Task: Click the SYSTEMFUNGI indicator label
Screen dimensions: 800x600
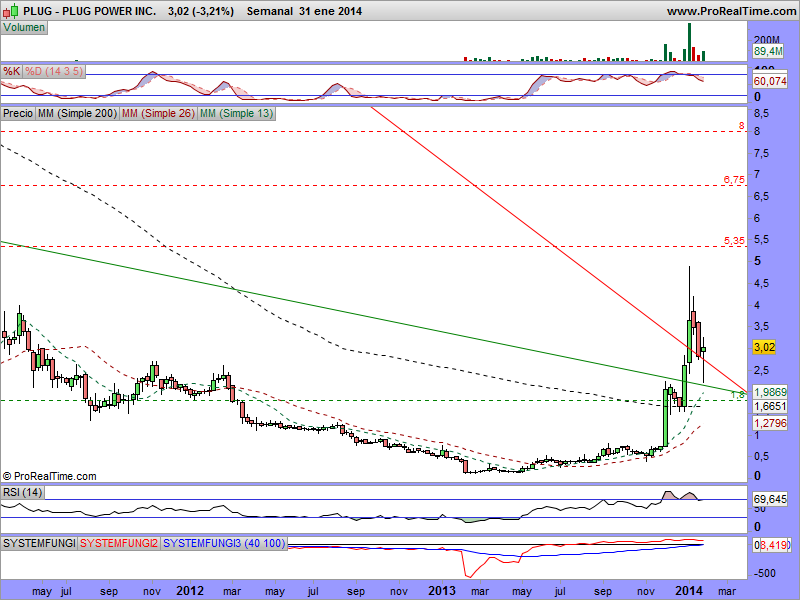Action: [39, 543]
